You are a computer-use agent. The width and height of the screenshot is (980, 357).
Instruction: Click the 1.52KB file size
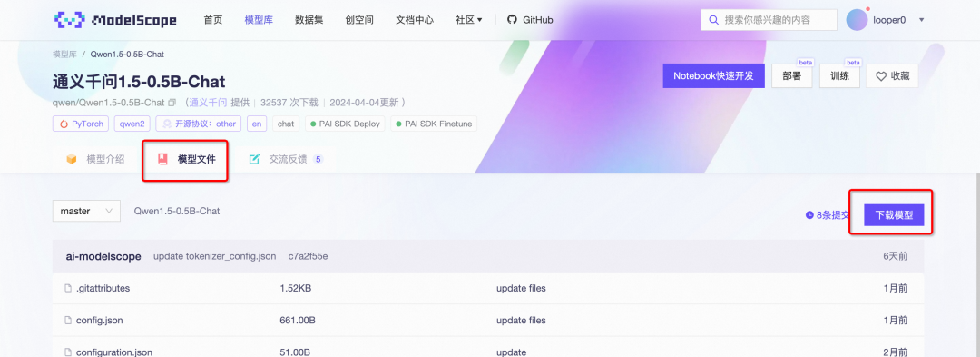click(x=296, y=289)
